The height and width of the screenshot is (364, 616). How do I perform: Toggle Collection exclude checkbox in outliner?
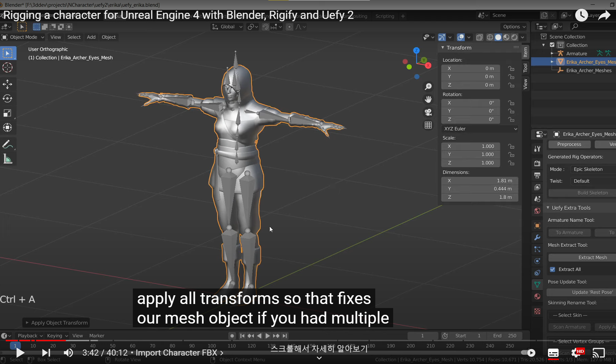pos(552,45)
